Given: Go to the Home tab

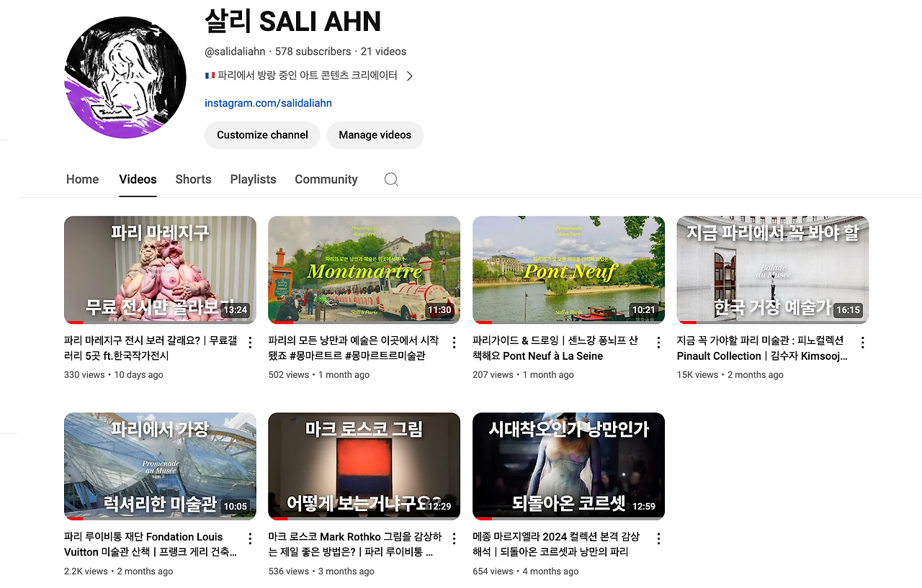Looking at the screenshot, I should tap(82, 179).
